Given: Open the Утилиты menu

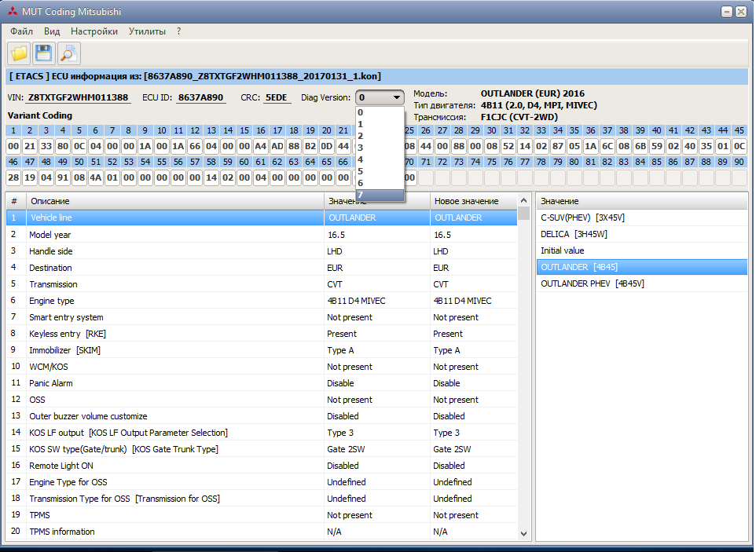Looking at the screenshot, I should click(x=147, y=31).
